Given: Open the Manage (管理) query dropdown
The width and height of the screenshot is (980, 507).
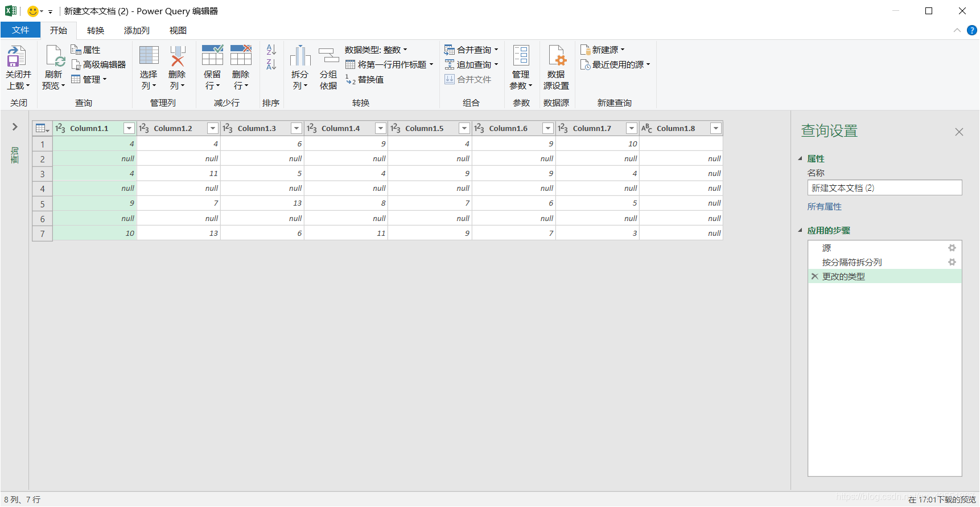Looking at the screenshot, I should point(89,79).
